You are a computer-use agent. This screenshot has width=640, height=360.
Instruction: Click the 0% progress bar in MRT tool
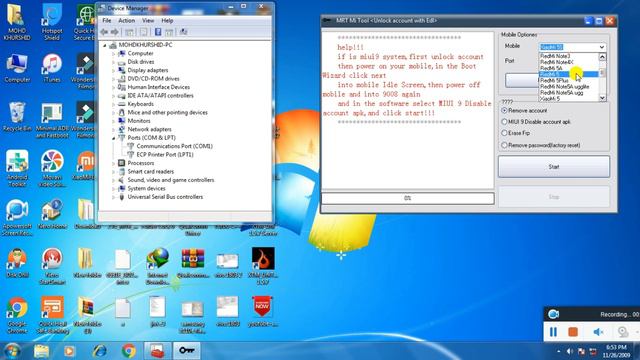pos(408,198)
